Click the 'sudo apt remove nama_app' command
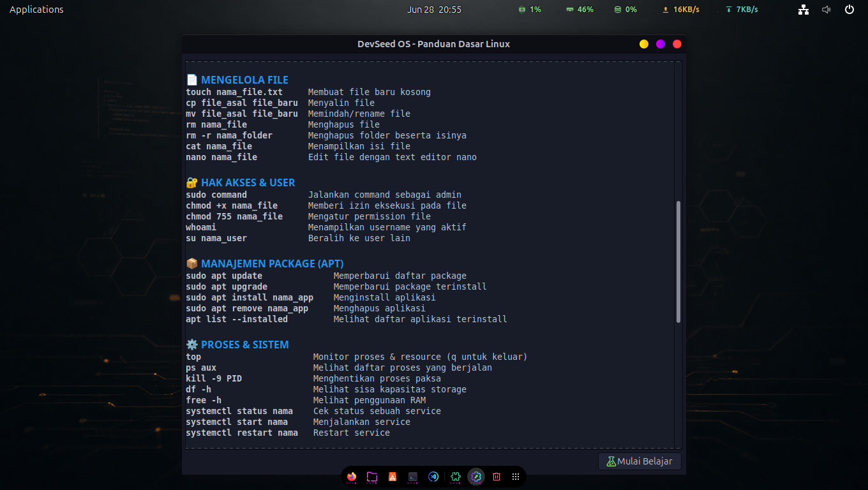The width and height of the screenshot is (868, 490). click(247, 308)
